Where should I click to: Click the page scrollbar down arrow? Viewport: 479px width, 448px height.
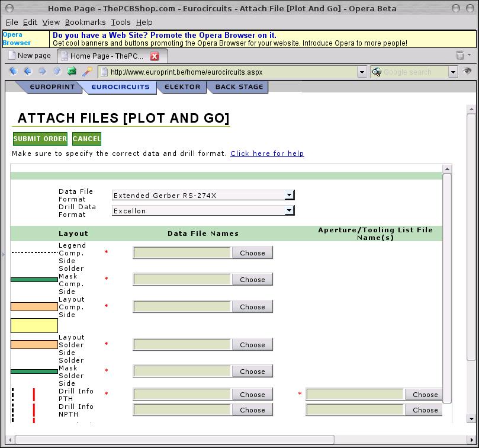pyautogui.click(x=471, y=418)
